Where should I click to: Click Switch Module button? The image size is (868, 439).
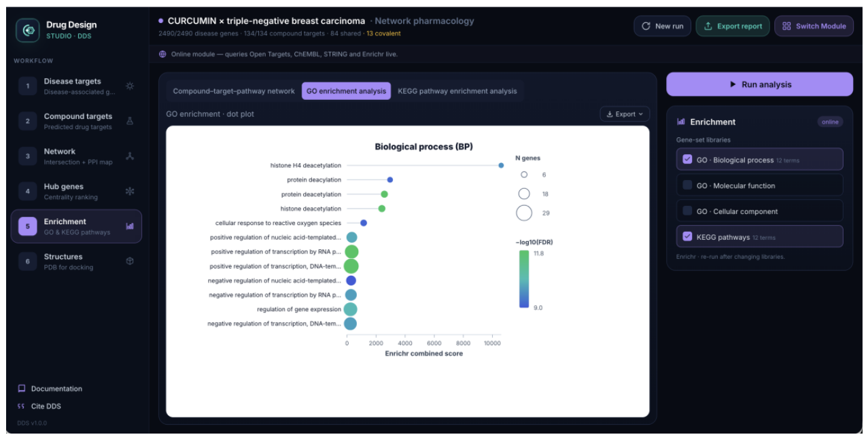pyautogui.click(x=814, y=26)
